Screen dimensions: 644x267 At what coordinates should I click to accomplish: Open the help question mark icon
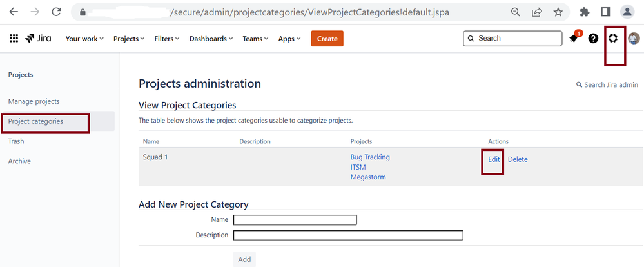[593, 39]
